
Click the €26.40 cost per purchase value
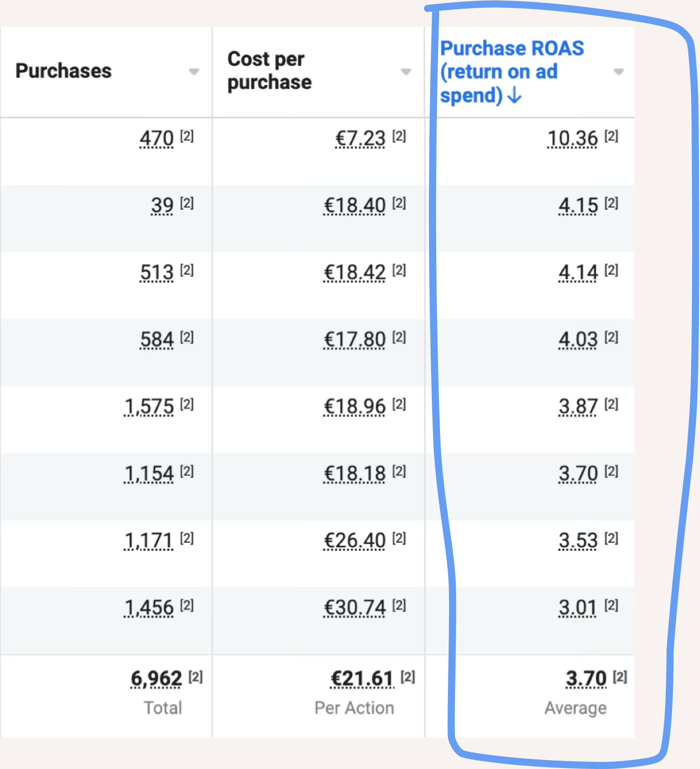pyautogui.click(x=354, y=541)
